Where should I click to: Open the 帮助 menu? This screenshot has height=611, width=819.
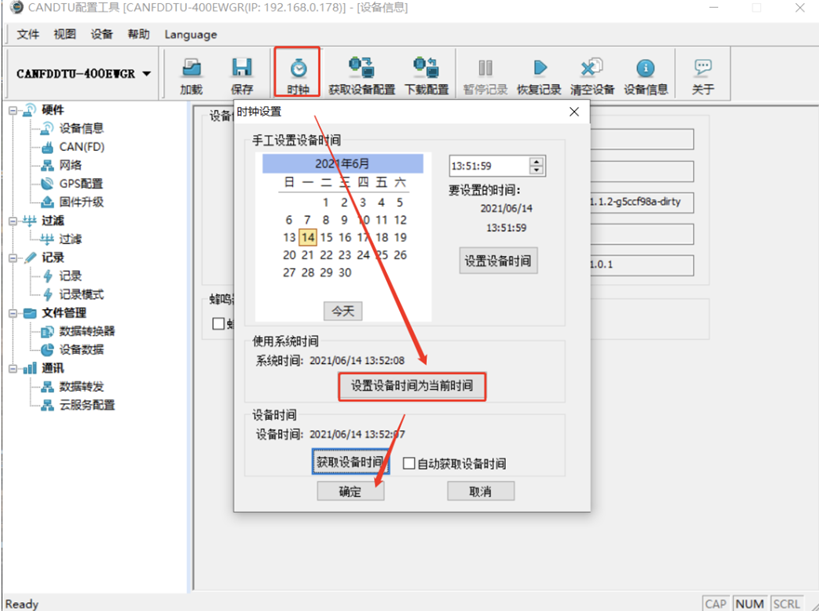click(138, 34)
